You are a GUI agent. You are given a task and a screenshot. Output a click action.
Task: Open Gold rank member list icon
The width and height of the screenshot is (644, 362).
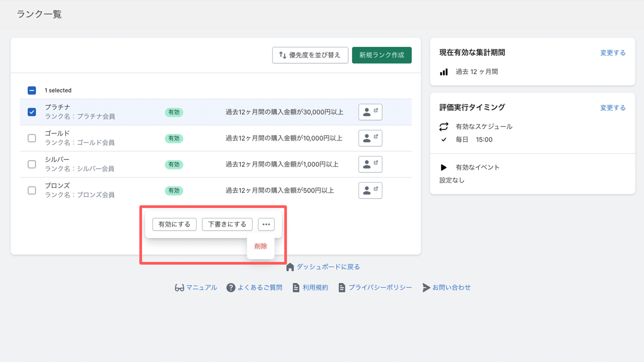pos(370,138)
